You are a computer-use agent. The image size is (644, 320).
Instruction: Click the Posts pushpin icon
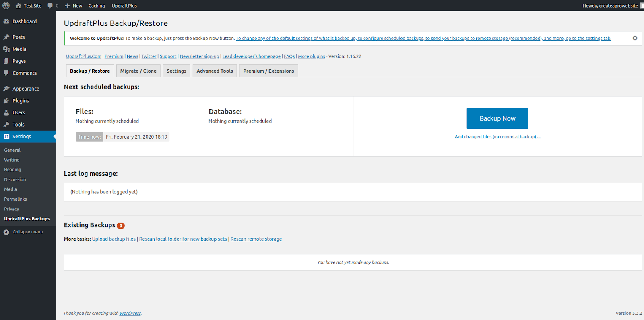[x=6, y=37]
